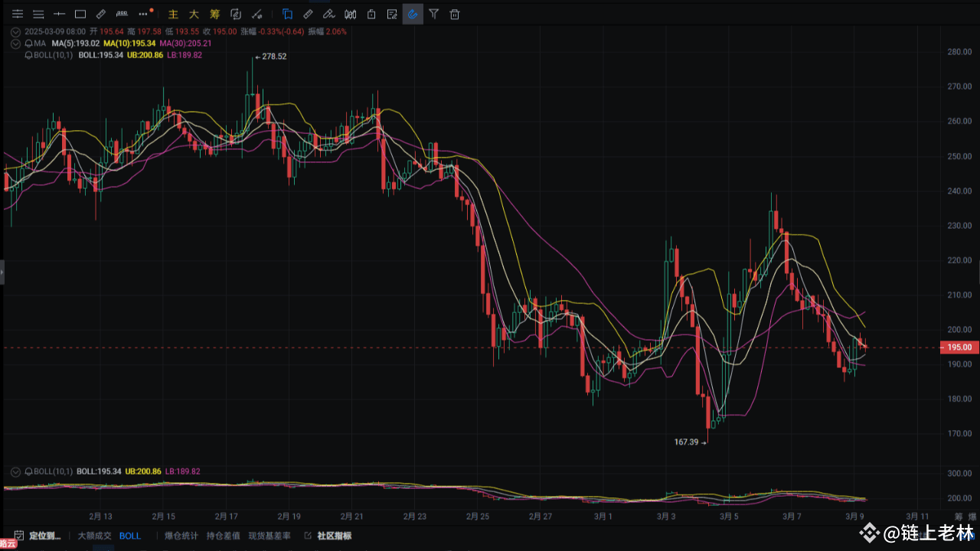Viewport: 980px width, 551px height.
Task: Open the chart settings sliders icon
Action: pos(18,14)
